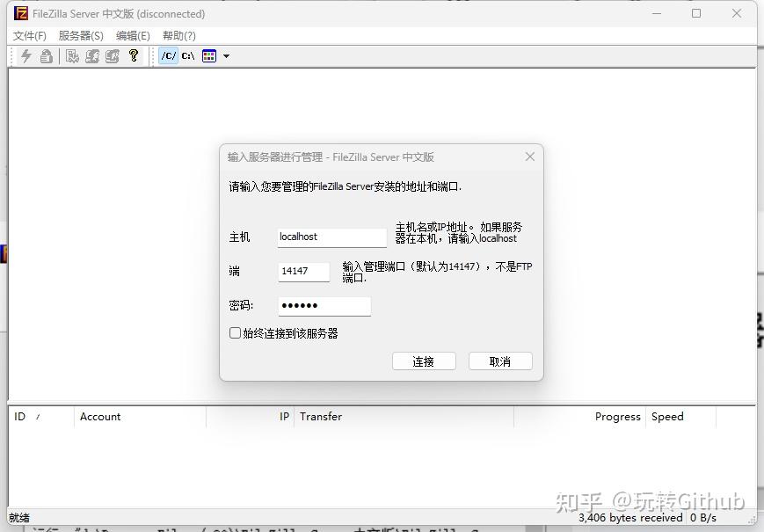The height and width of the screenshot is (532, 764).
Task: Click the Transfer column header
Action: [404, 417]
